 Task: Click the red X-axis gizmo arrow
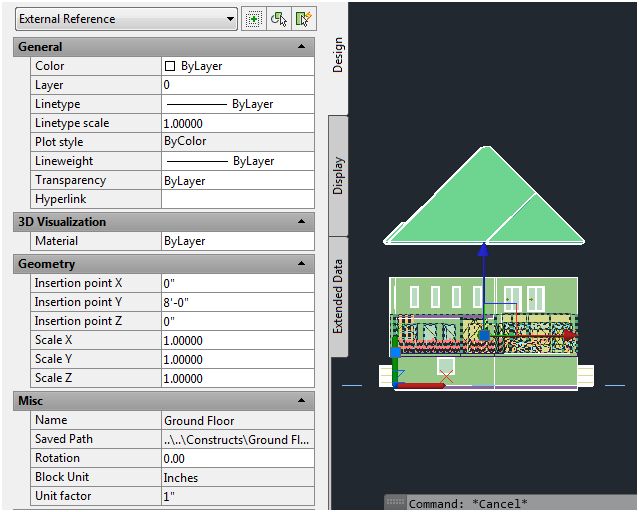pyautogui.click(x=571, y=335)
